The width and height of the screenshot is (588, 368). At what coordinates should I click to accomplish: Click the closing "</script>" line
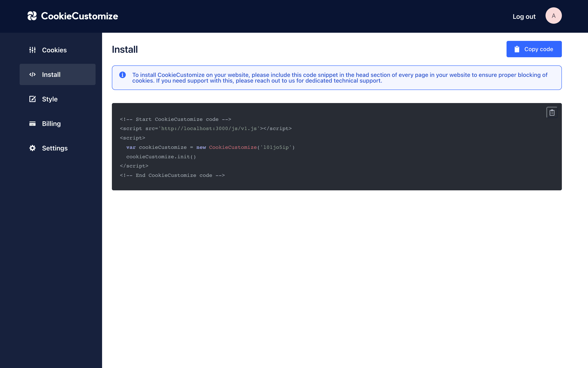click(134, 166)
